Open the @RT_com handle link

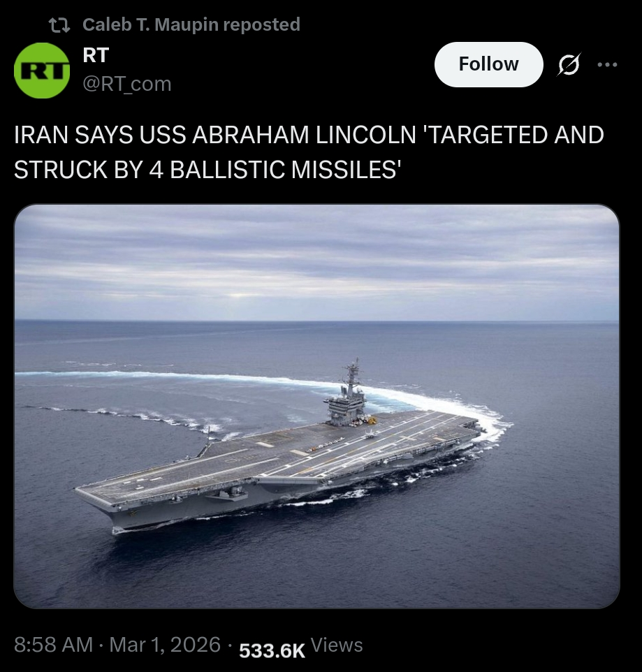(127, 84)
